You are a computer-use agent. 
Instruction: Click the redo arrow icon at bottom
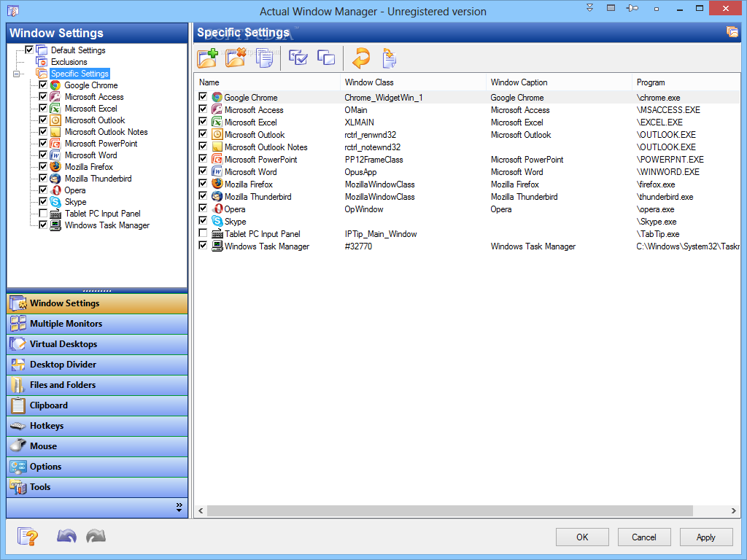(96, 536)
